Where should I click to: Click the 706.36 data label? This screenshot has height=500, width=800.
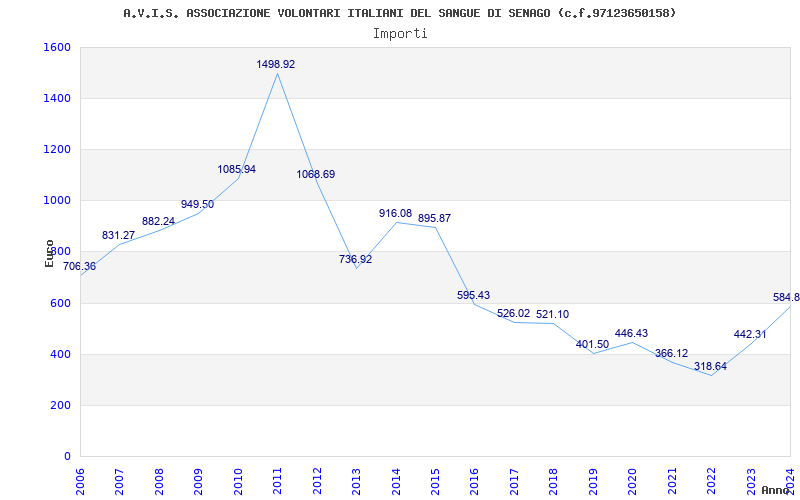79,266
